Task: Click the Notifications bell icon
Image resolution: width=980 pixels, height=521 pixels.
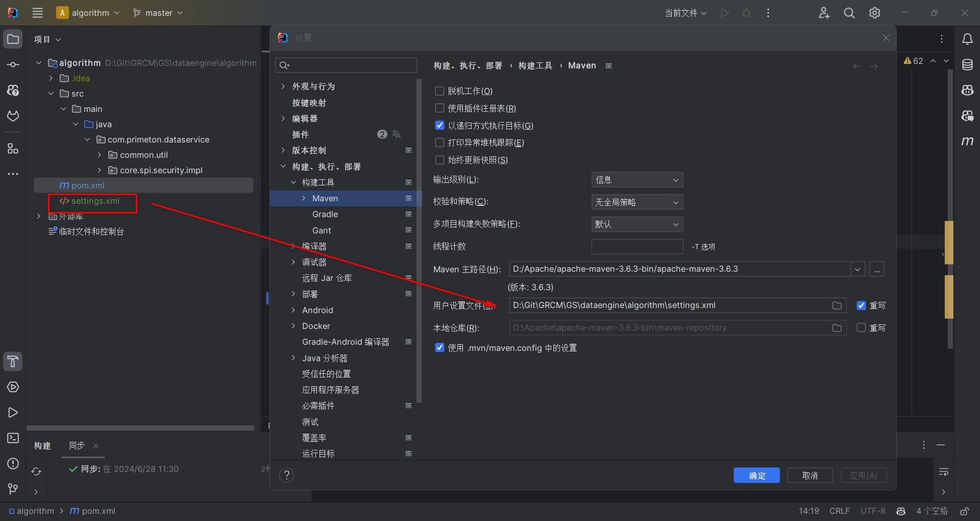Action: (968, 38)
